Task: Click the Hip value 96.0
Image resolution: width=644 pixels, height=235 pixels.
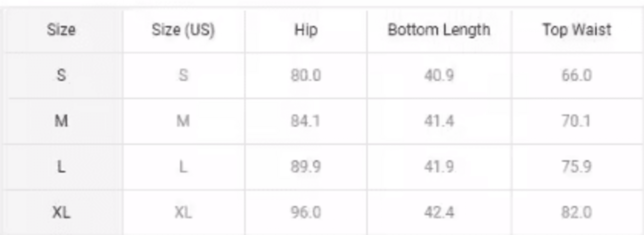Action: [x=306, y=212]
